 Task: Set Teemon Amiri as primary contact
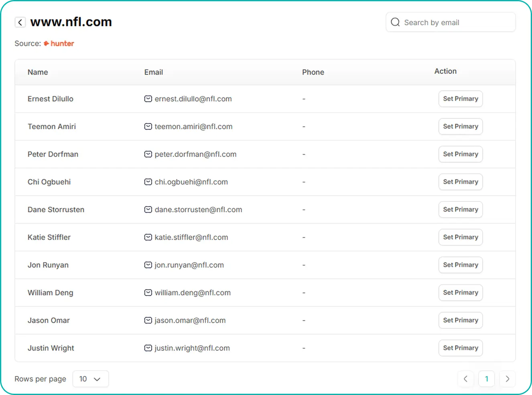(x=461, y=126)
